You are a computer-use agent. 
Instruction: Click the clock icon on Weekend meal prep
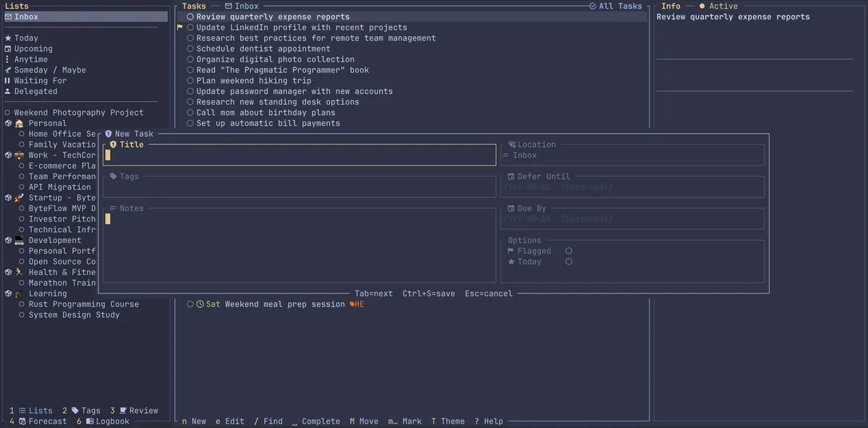click(x=200, y=304)
